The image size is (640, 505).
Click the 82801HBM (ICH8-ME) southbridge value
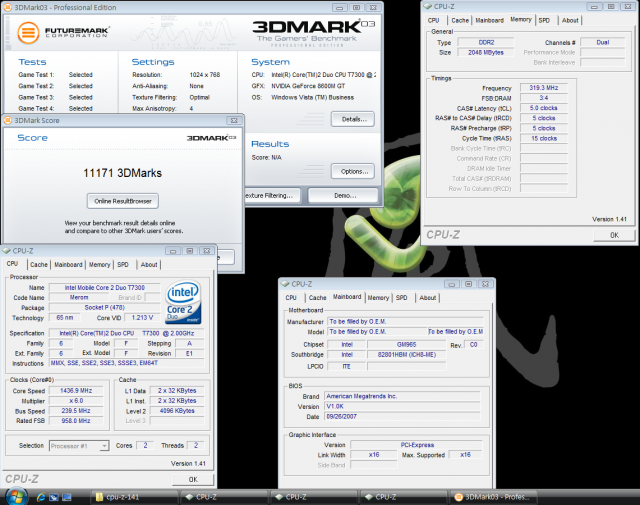click(x=407, y=355)
